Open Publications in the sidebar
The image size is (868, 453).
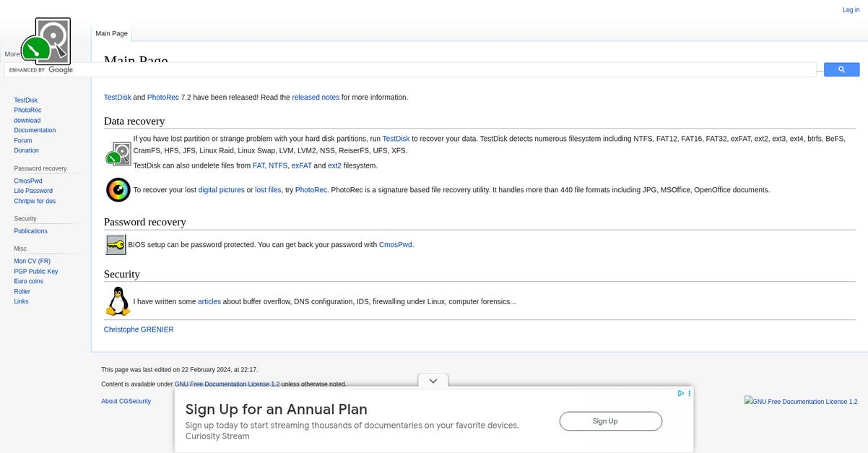(x=30, y=231)
